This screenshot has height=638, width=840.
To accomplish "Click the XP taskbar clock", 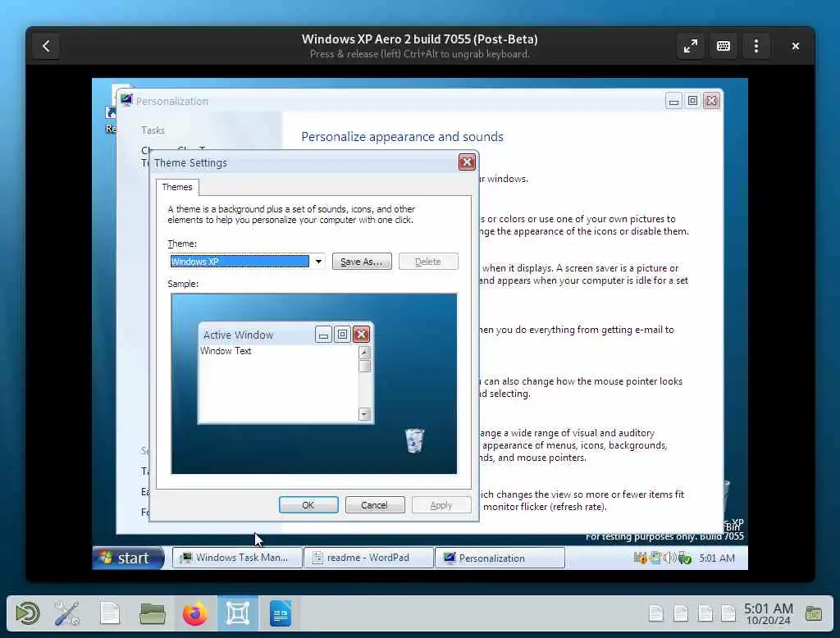I will 717,558.
